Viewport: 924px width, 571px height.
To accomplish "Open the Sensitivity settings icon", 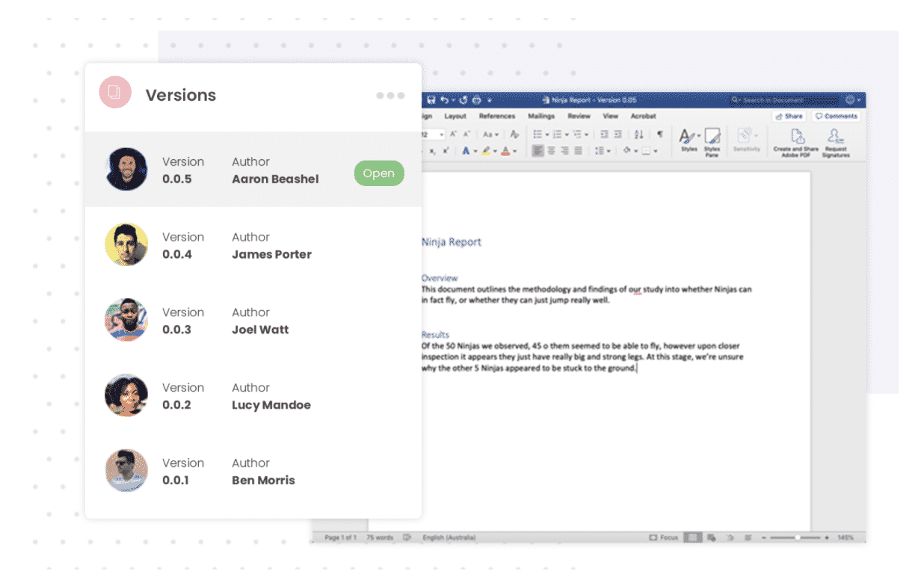I will [x=745, y=136].
